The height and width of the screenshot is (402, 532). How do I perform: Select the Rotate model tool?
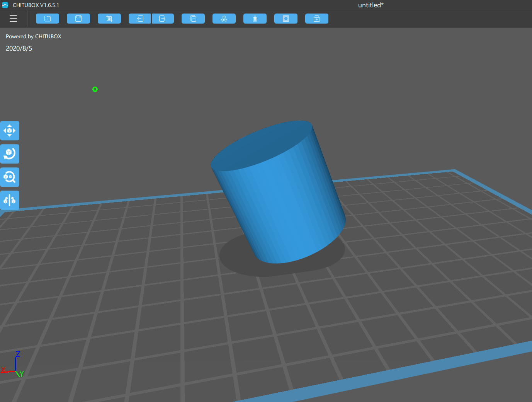pyautogui.click(x=10, y=154)
